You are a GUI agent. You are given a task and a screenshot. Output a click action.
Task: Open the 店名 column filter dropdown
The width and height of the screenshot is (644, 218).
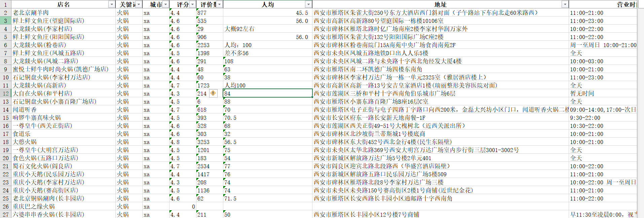point(112,4)
